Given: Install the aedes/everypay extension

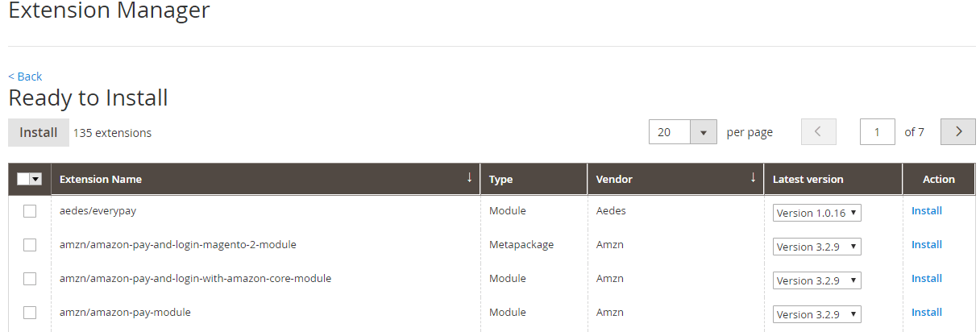Looking at the screenshot, I should (926, 211).
